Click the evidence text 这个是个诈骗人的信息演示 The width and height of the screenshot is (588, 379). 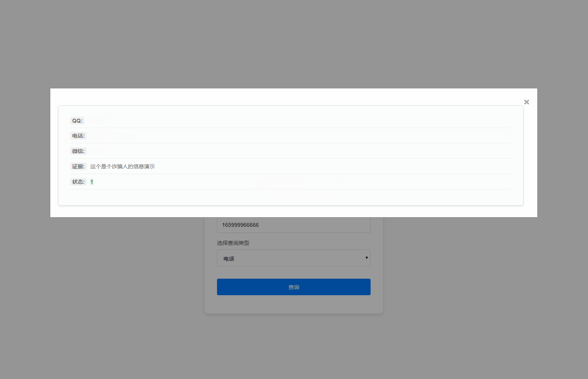point(123,166)
